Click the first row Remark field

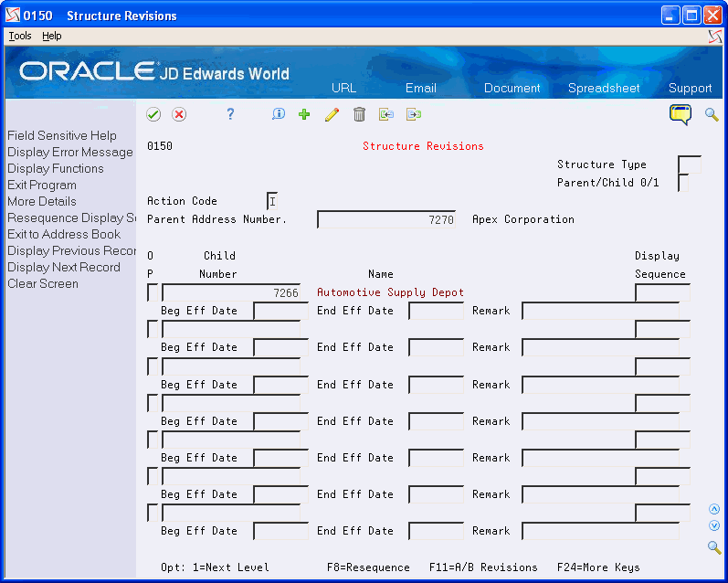pyautogui.click(x=600, y=311)
